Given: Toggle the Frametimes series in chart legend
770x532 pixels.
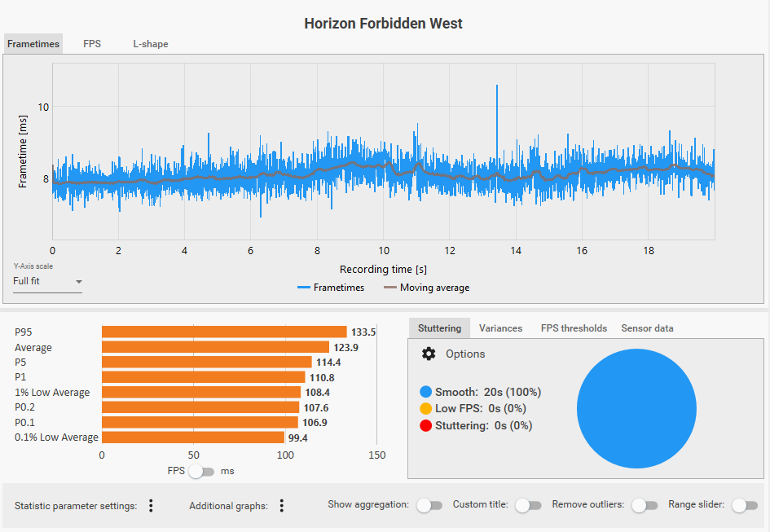Looking at the screenshot, I should (331, 288).
